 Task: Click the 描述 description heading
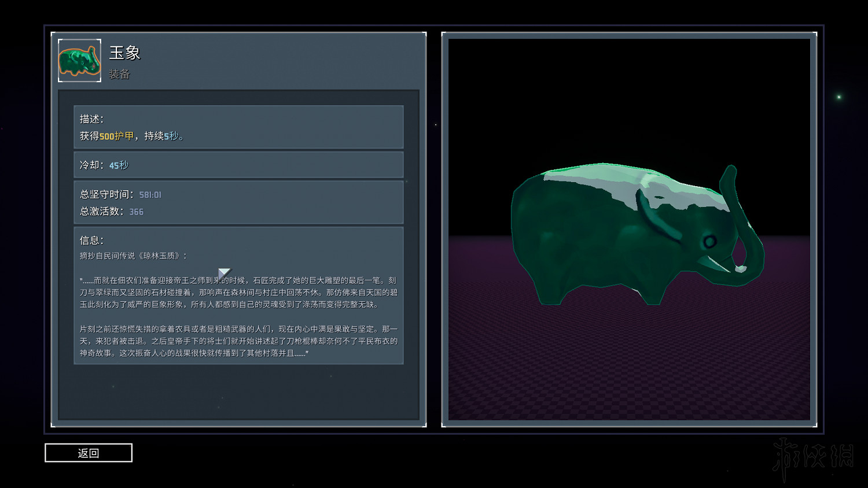(x=91, y=119)
